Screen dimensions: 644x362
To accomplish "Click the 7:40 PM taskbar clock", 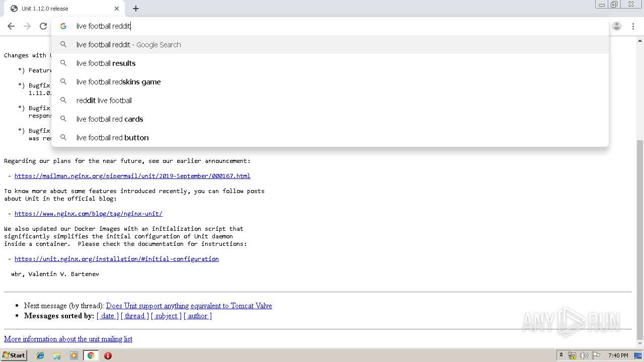I will pos(618,355).
